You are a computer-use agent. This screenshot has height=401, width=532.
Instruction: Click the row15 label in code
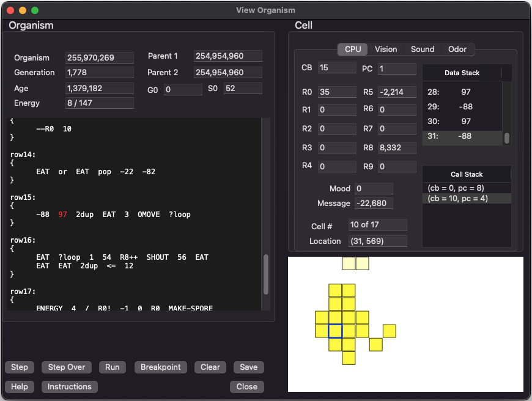(x=23, y=197)
